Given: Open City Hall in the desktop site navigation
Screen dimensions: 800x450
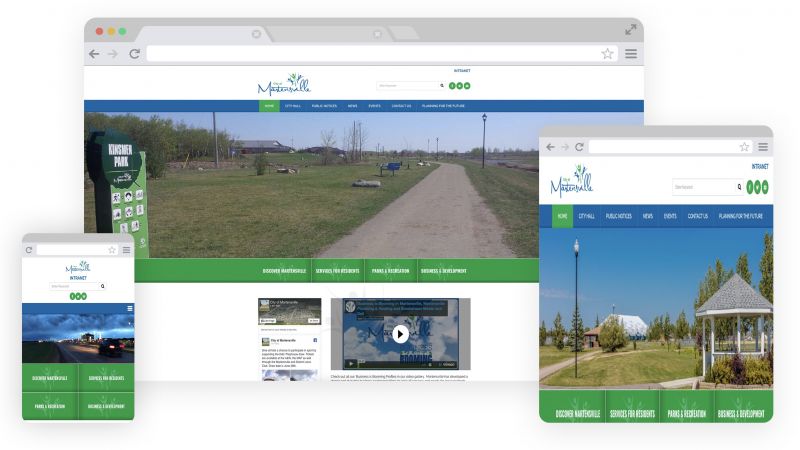Looking at the screenshot, I should 293,106.
